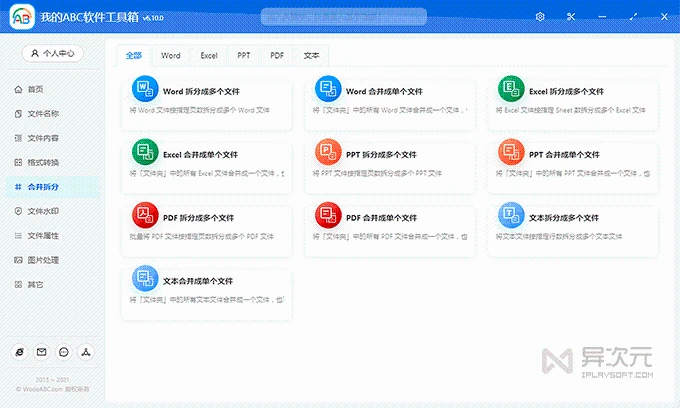Image resolution: width=680 pixels, height=408 pixels.
Task: Click title 'Word 合并成单个文件'
Action: pyautogui.click(x=384, y=91)
